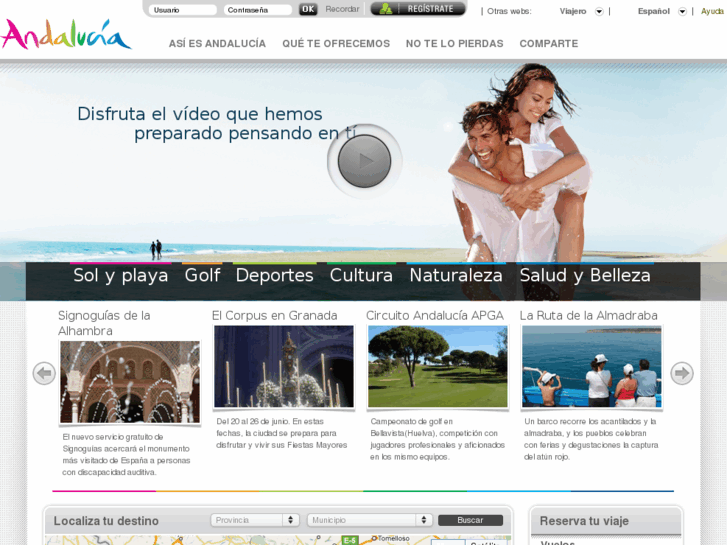Expand the Provincia dropdown

click(x=255, y=520)
